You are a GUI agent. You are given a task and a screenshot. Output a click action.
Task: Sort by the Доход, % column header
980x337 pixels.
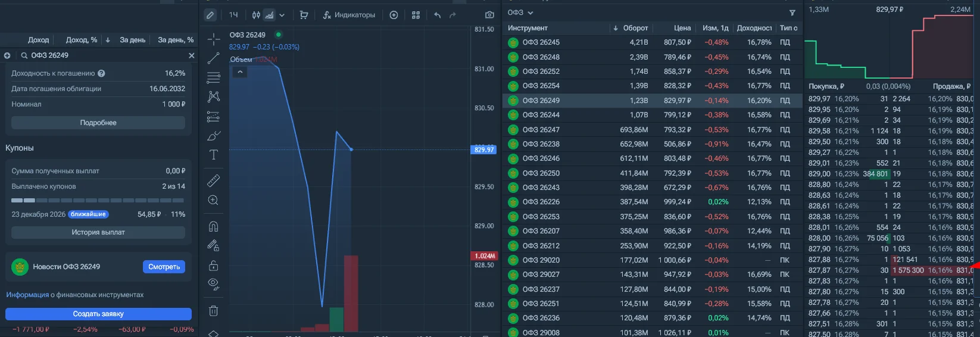tap(81, 40)
